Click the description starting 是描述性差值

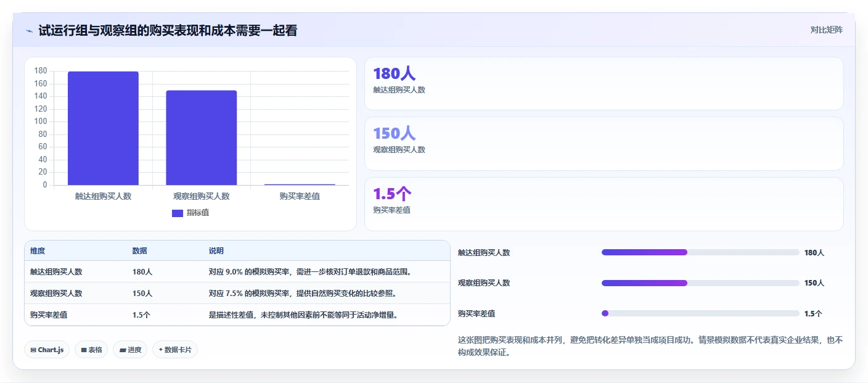pos(303,315)
